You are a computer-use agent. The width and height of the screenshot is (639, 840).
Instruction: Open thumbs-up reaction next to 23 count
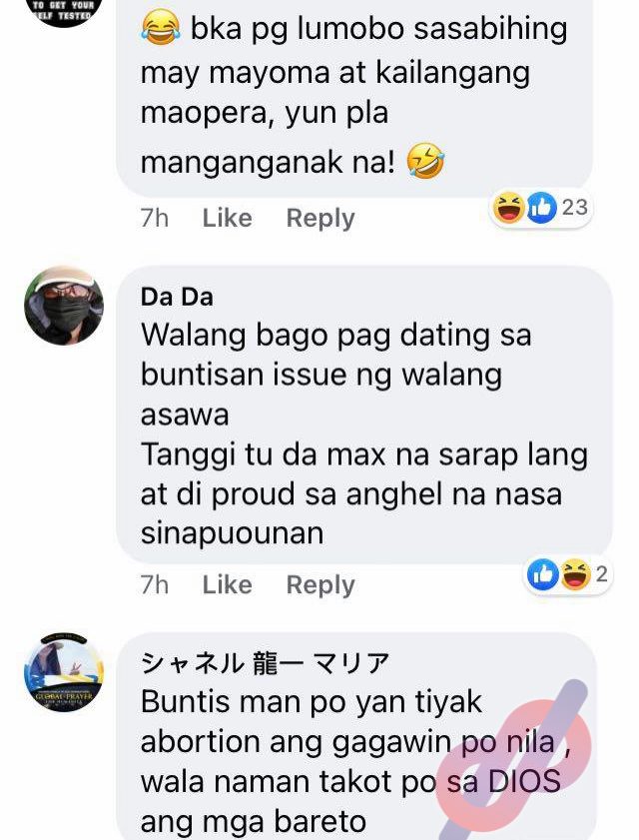click(541, 208)
